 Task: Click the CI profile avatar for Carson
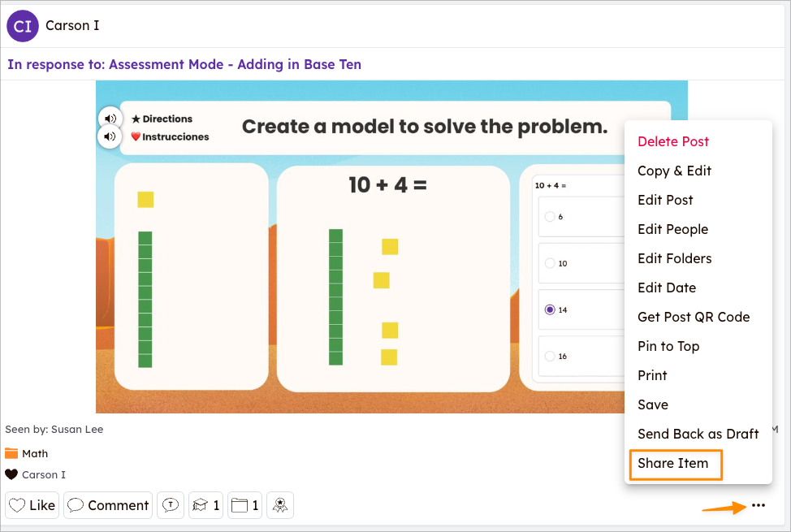click(x=22, y=25)
